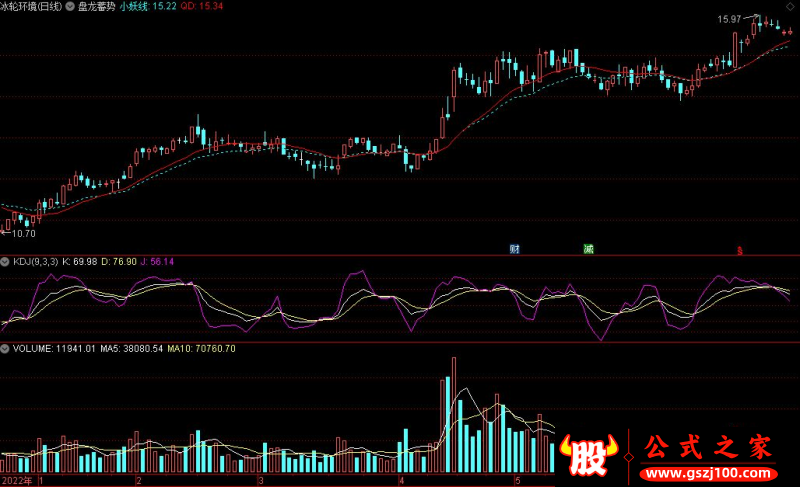Jump to month 3 on time axis
Viewport: 800px width, 487px height.
tap(261, 481)
